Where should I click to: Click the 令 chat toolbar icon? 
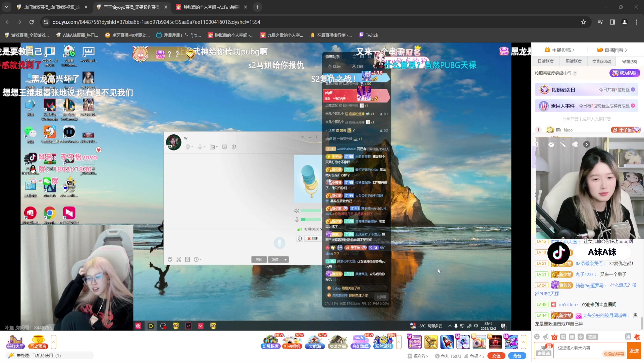[581, 337]
